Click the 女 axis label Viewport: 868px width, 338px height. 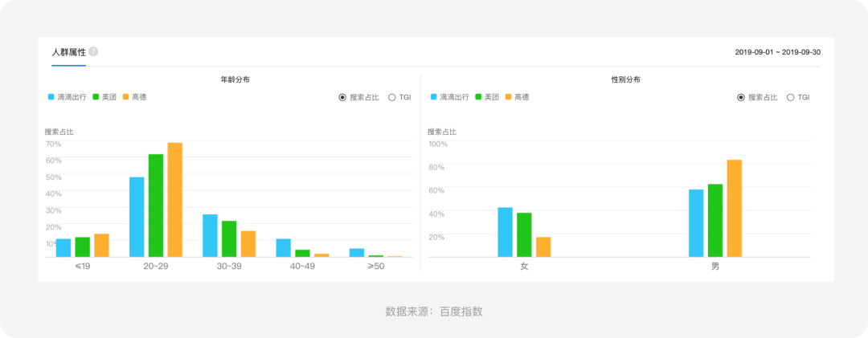click(x=524, y=267)
